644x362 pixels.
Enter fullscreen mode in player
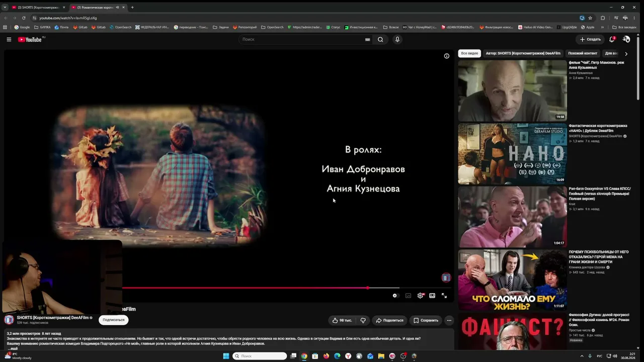point(444,296)
